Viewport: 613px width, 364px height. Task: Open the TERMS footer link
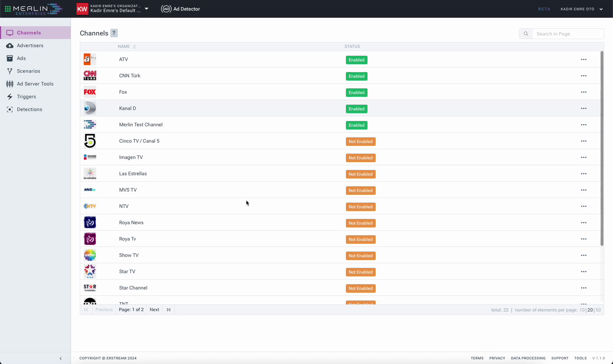pos(477,358)
